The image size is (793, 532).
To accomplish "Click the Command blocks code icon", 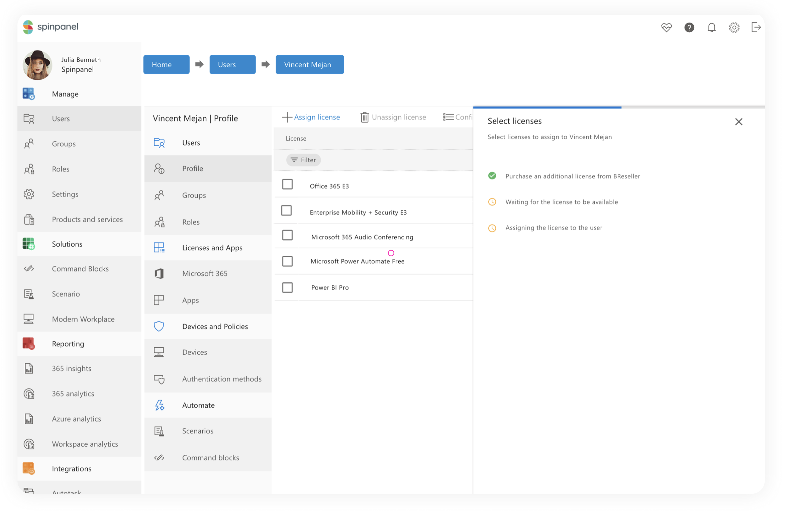I will (x=159, y=457).
